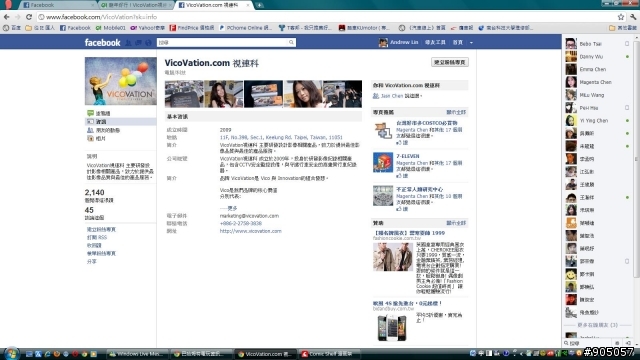The width and height of the screenshot is (640, 360).
Task: Open the Chrome wrench settings menu
Action: pyautogui.click(x=633, y=17)
